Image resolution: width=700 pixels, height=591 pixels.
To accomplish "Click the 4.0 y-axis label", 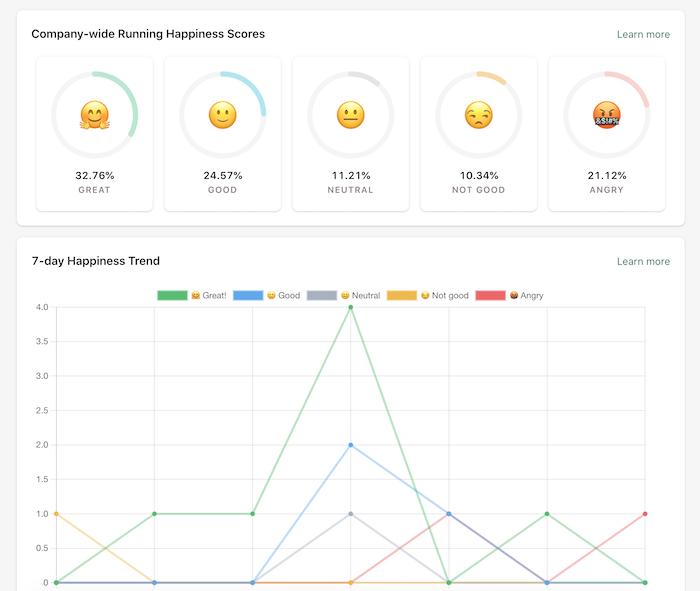I will [42, 307].
